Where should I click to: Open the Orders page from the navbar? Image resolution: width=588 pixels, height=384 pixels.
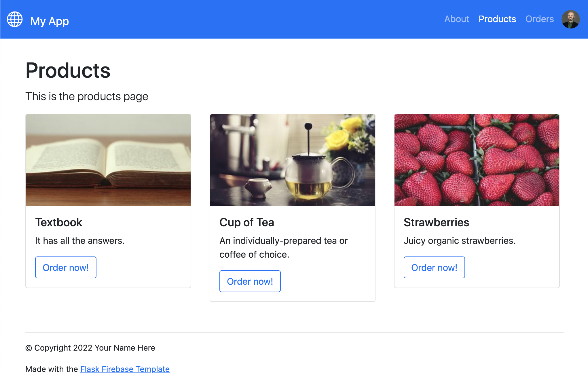point(539,19)
